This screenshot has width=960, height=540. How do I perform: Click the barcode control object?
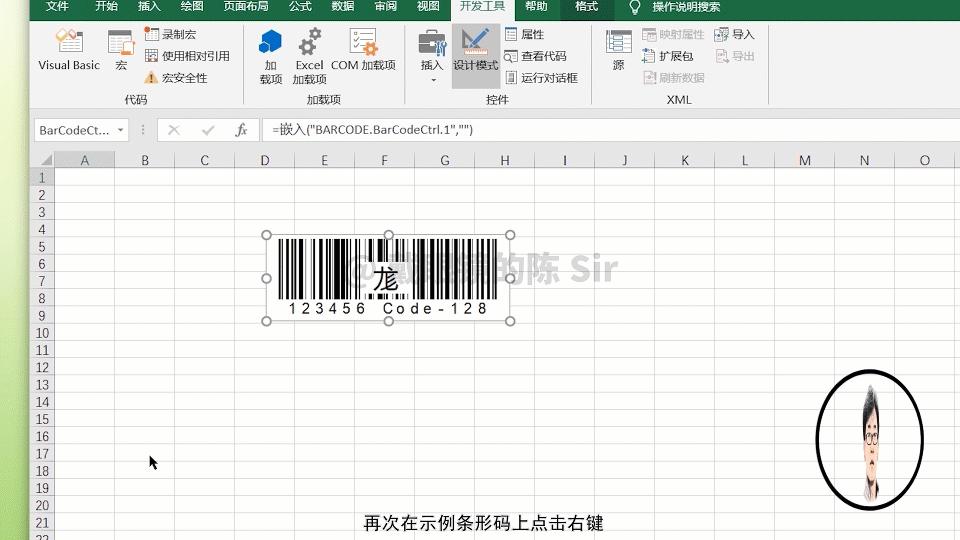coord(388,278)
